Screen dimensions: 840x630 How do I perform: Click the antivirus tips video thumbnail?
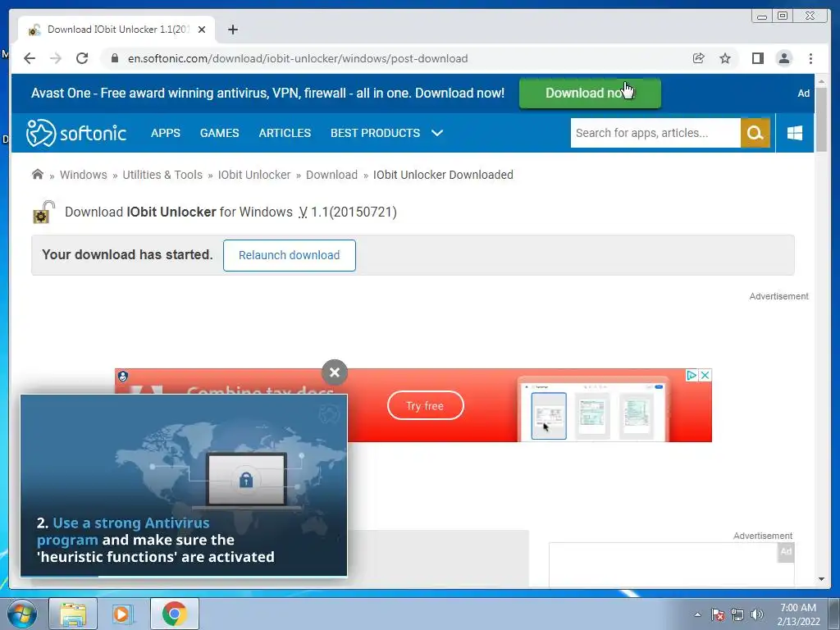184,485
